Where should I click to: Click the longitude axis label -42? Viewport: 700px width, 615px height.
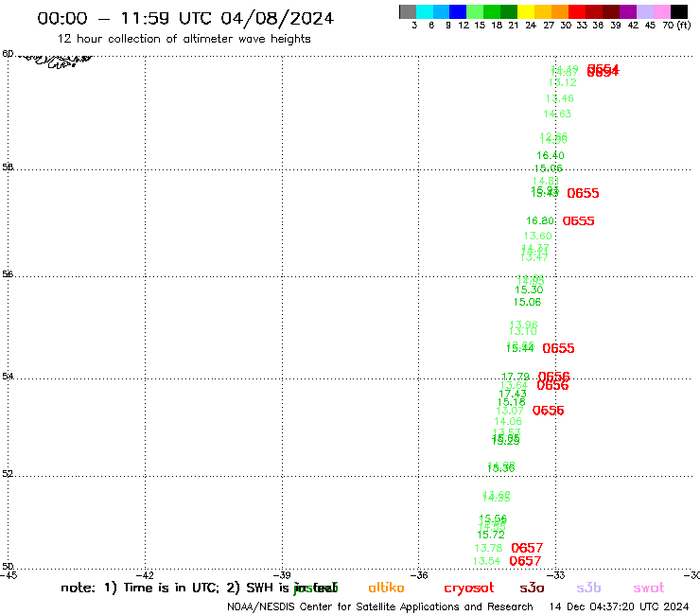point(145,575)
